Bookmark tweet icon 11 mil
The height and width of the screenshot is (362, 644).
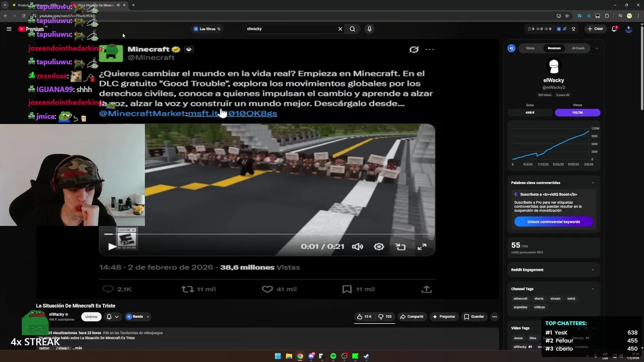coord(347,289)
